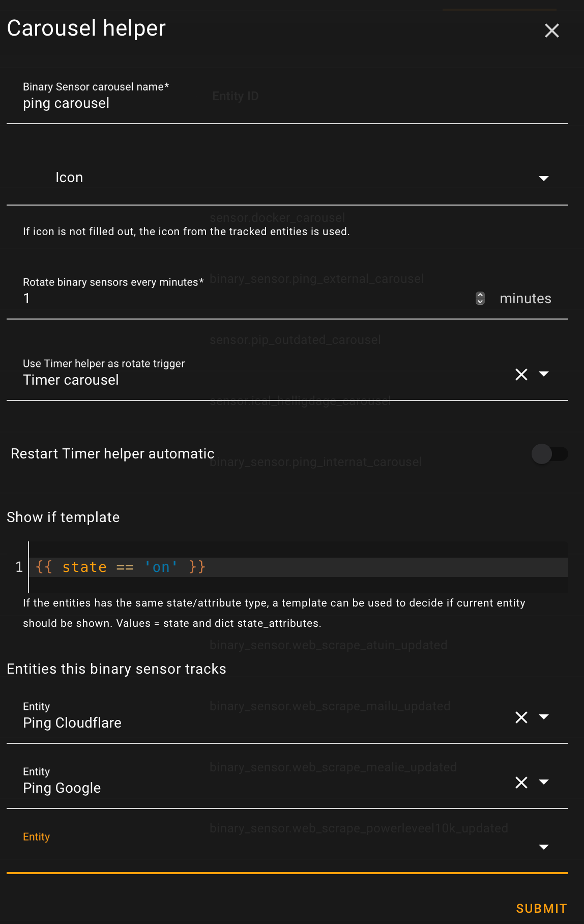
Task: Toggle Restart Timer helper automatic switch
Action: [549, 454]
